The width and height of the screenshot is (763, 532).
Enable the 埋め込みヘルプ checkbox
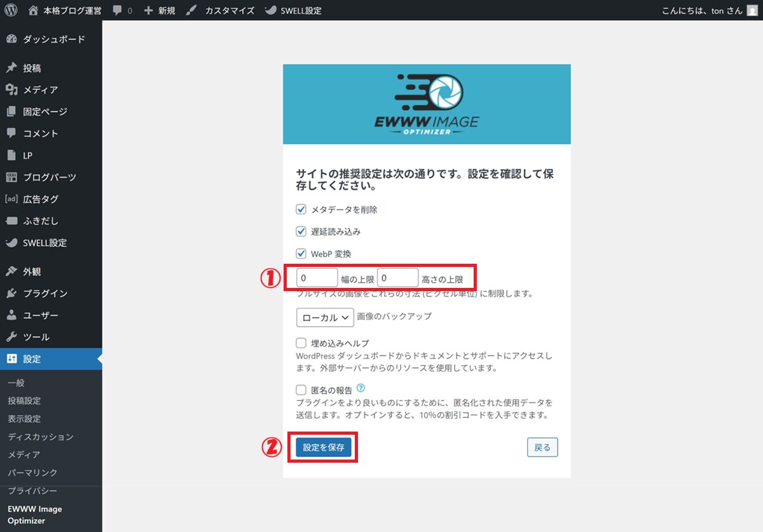coord(301,343)
